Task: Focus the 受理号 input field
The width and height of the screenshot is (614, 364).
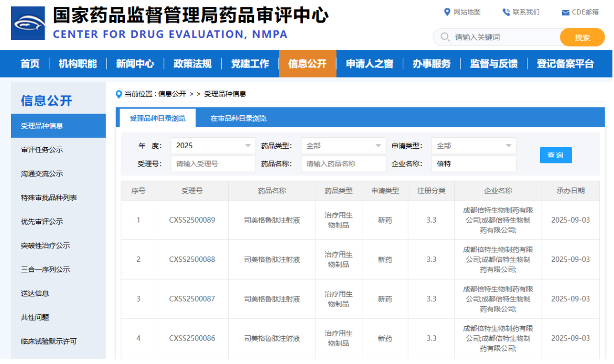Action: click(213, 163)
